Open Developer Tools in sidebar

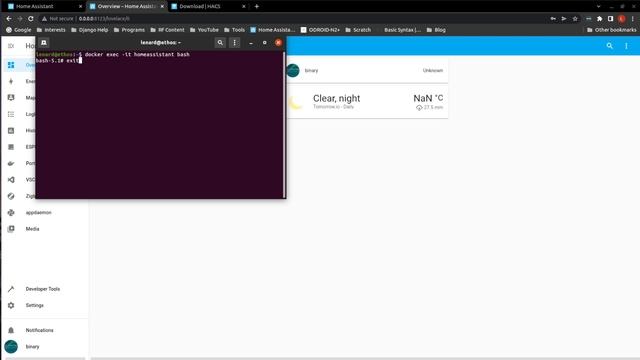[45, 289]
